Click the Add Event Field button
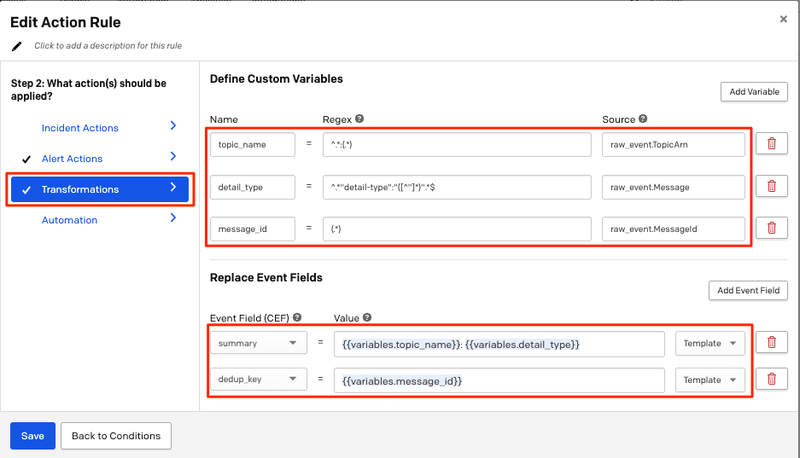Viewport: 800px width, 458px height. 748,290
